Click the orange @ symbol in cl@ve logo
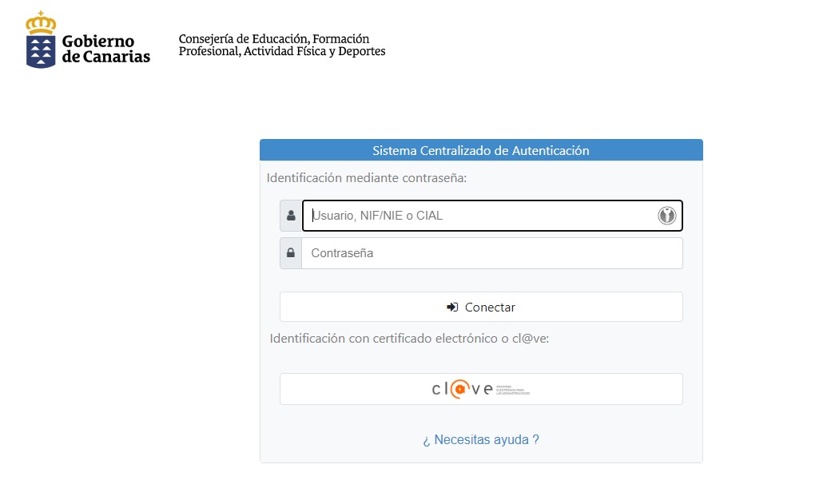Image resolution: width=835 pixels, height=504 pixels. 460,390
